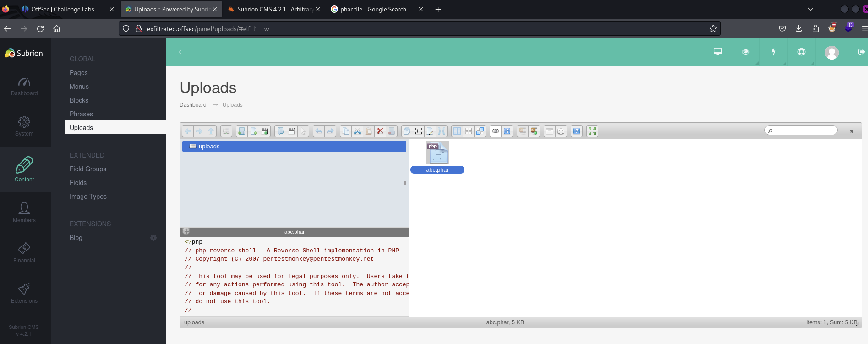868x344 pixels.
Task: Open the Pages menu item in sidebar
Action: [x=78, y=73]
